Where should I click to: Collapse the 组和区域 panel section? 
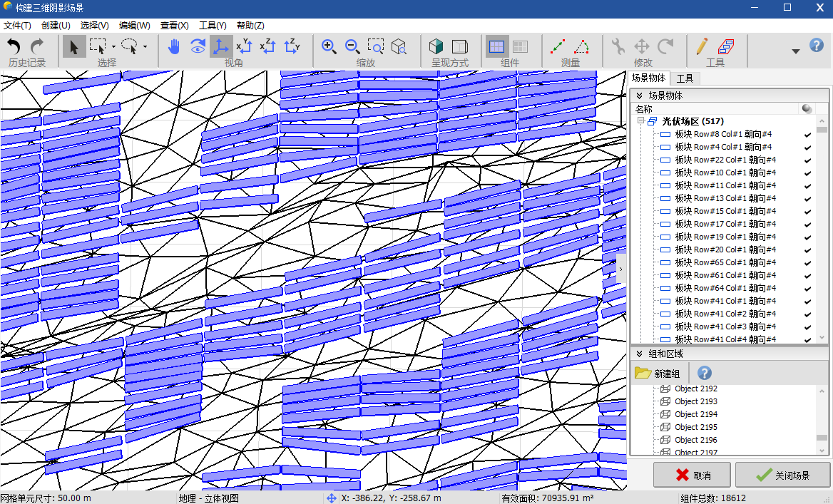click(640, 354)
